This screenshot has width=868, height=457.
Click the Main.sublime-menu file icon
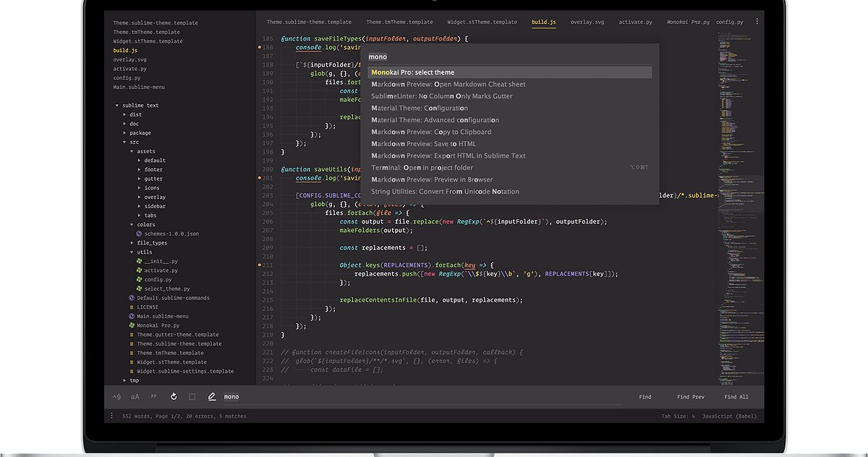point(131,316)
